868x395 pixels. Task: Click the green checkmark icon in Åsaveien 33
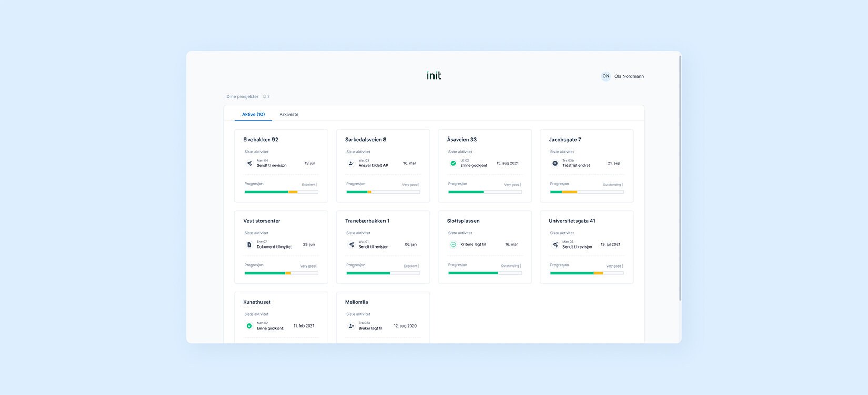453,163
